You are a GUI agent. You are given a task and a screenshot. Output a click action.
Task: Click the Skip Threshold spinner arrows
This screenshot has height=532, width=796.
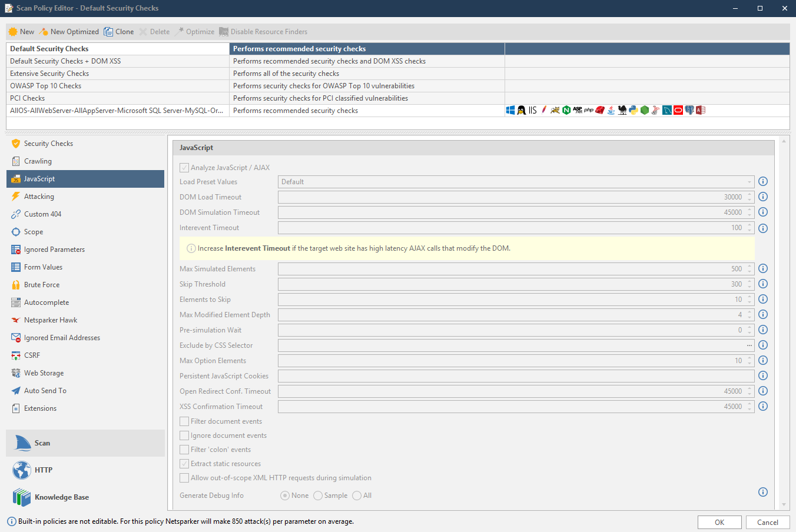749,284
